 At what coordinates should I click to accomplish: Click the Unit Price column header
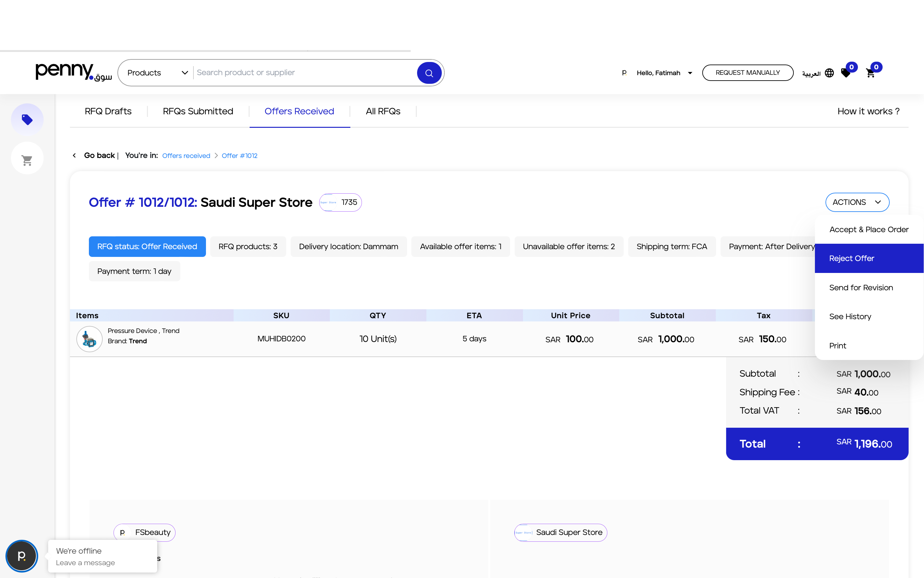570,315
